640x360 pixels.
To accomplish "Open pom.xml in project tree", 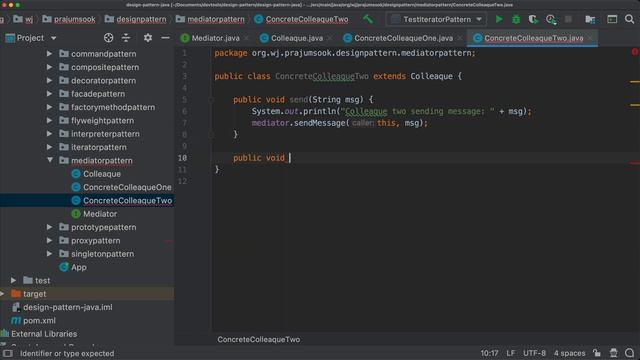I will [39, 320].
